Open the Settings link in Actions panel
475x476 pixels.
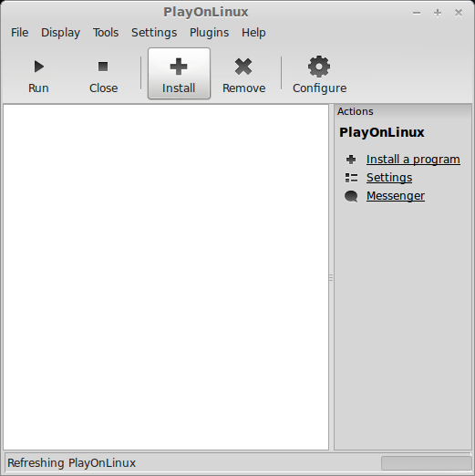389,178
